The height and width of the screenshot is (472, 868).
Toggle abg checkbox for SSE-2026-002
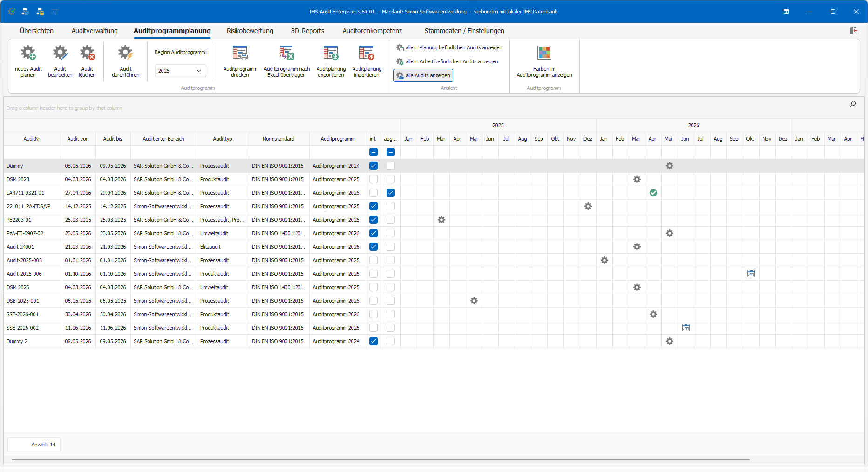pos(391,328)
